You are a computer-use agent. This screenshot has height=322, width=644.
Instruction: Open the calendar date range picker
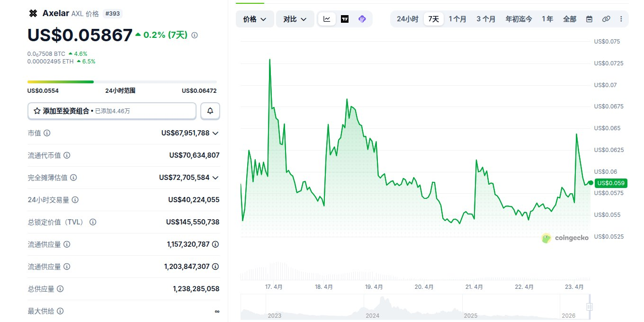[x=590, y=19]
